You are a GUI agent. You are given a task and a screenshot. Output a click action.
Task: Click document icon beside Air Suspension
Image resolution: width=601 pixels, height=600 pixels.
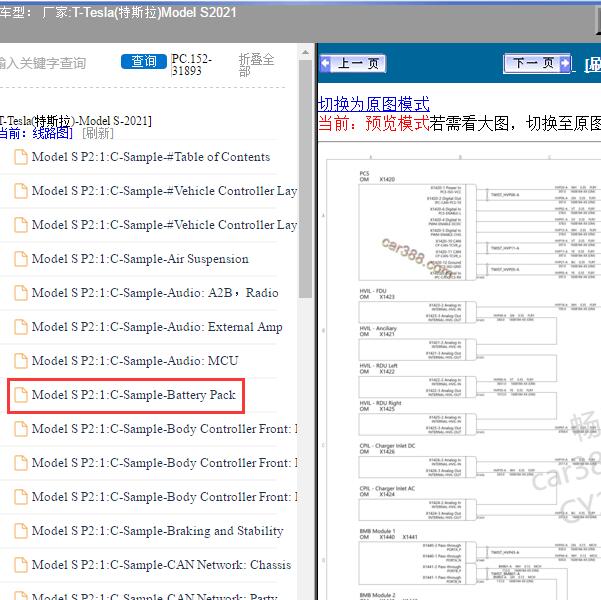point(21,259)
